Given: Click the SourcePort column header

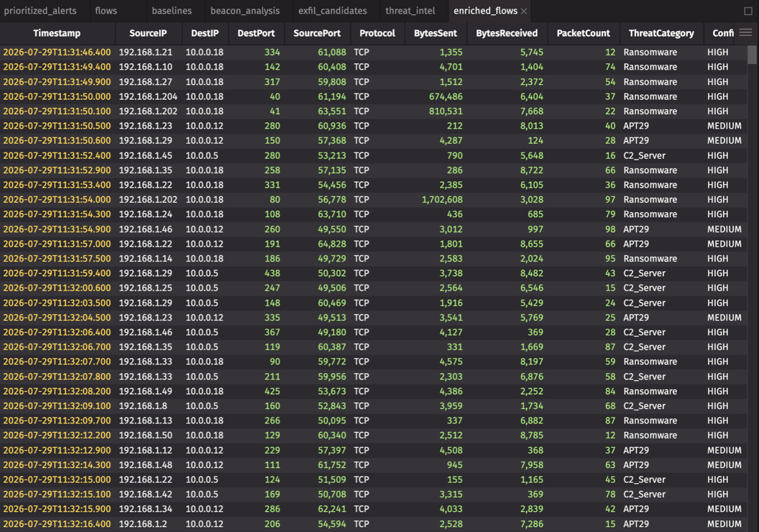Looking at the screenshot, I should pos(317,33).
